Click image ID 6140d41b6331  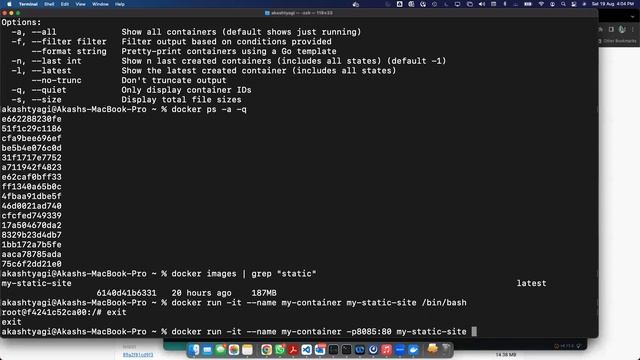pyautogui.click(x=127, y=293)
